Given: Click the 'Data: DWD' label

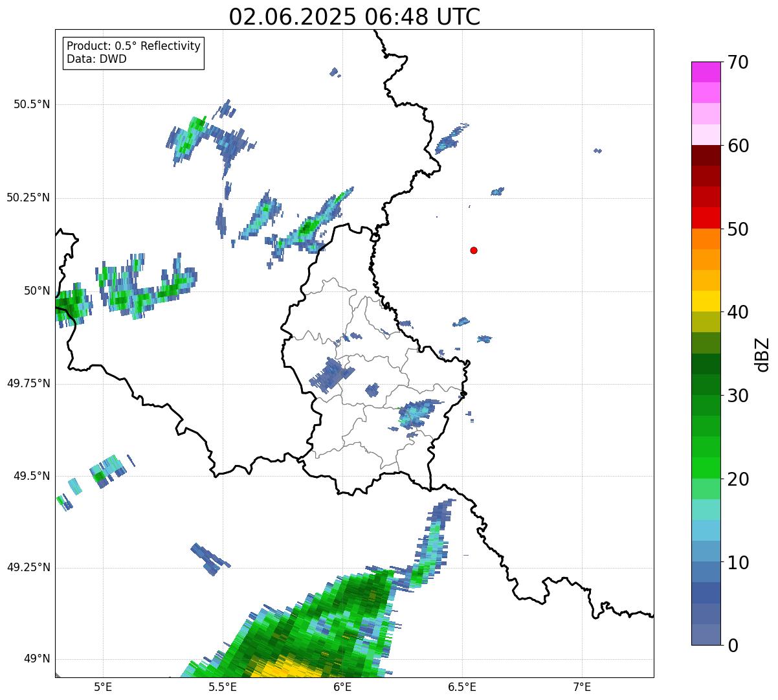Looking at the screenshot, I should pyautogui.click(x=96, y=59).
